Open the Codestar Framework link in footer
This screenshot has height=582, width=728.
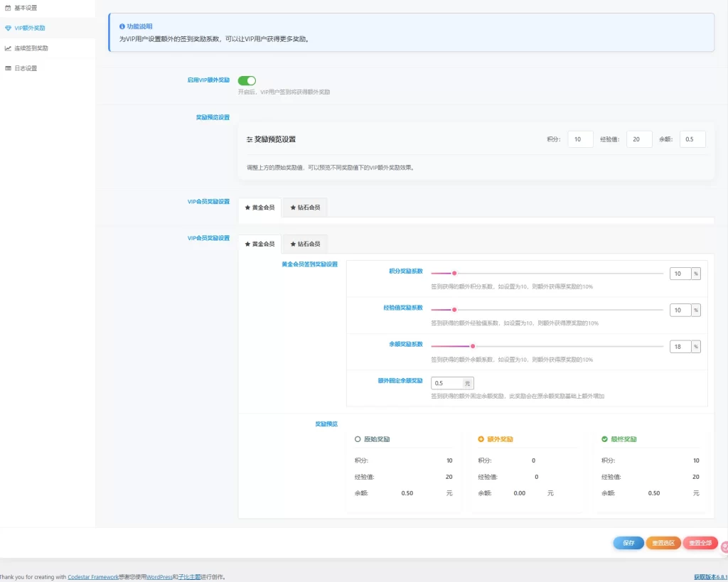(94, 577)
